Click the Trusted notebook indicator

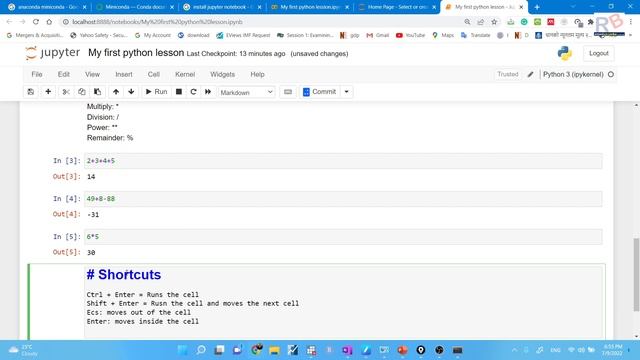508,74
